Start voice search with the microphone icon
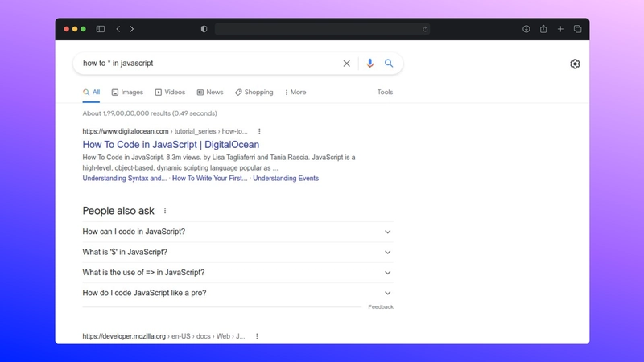The height and width of the screenshot is (362, 644). point(370,64)
